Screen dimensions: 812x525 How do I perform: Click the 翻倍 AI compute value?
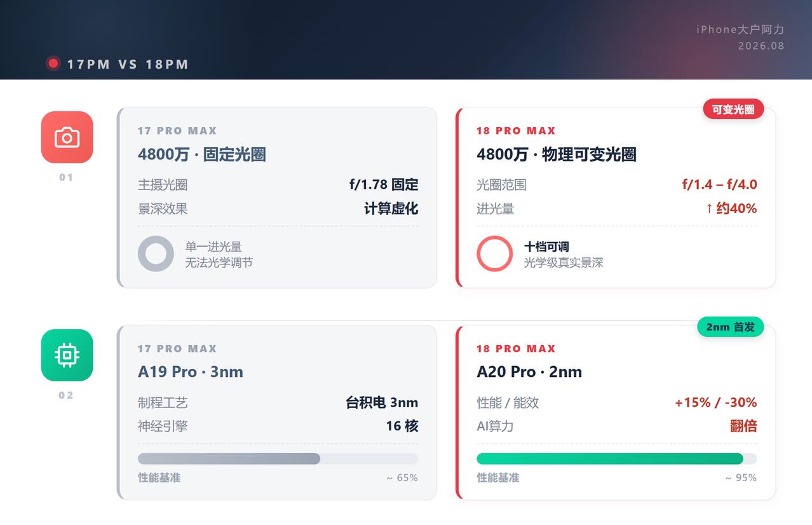pyautogui.click(x=743, y=426)
